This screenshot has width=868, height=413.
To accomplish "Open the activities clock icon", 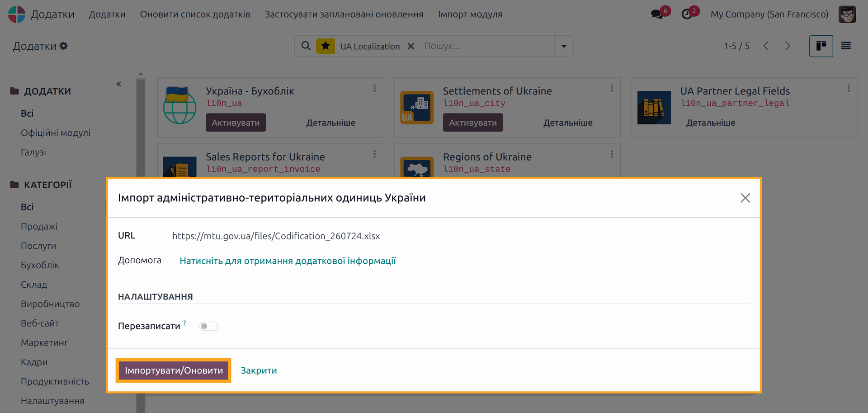I will click(687, 14).
